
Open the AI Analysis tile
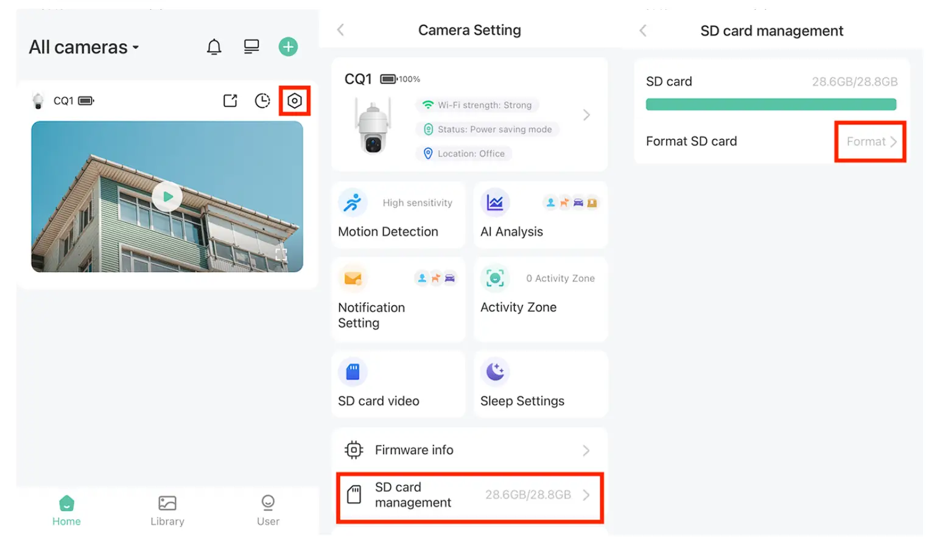(x=540, y=215)
